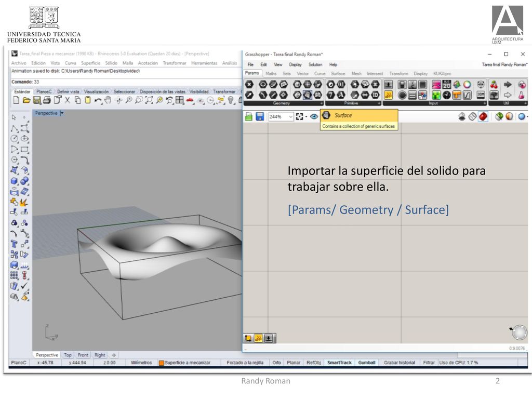The height and width of the screenshot is (399, 532).
Task: Click Grabar historial in status bar
Action: tap(400, 363)
